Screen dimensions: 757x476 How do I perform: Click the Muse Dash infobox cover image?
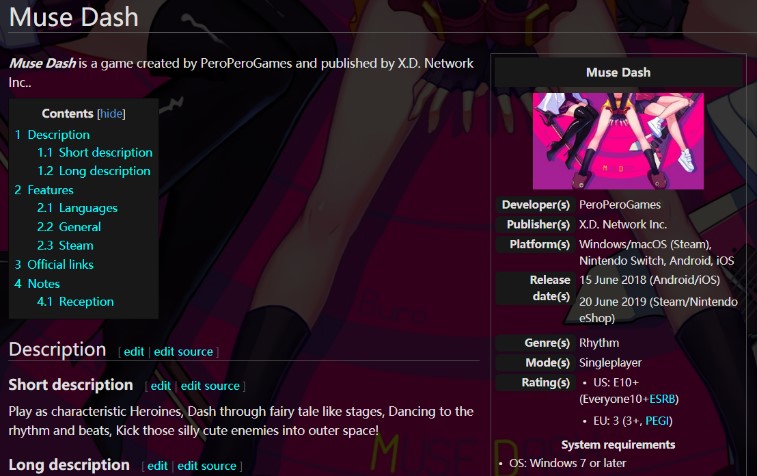click(x=618, y=141)
